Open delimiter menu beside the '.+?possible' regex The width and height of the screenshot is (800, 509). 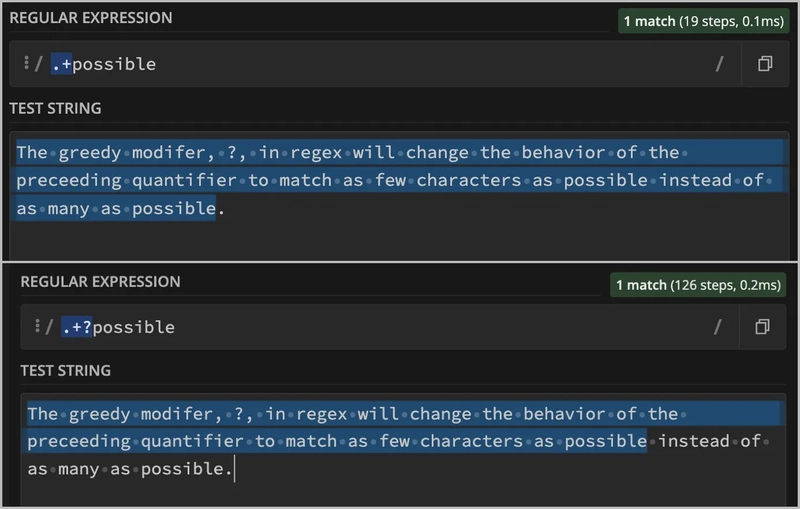[38, 327]
